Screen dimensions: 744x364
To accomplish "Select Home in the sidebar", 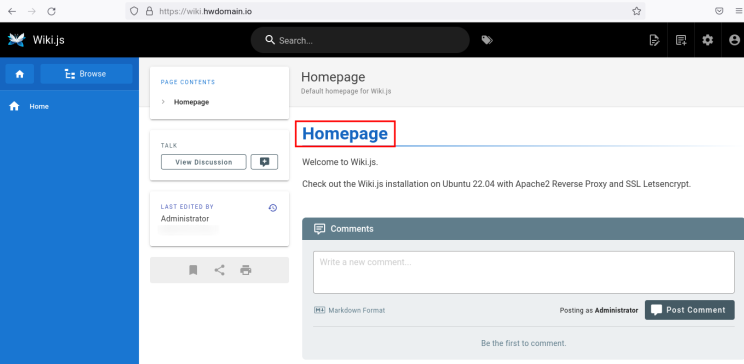I will [x=69, y=106].
